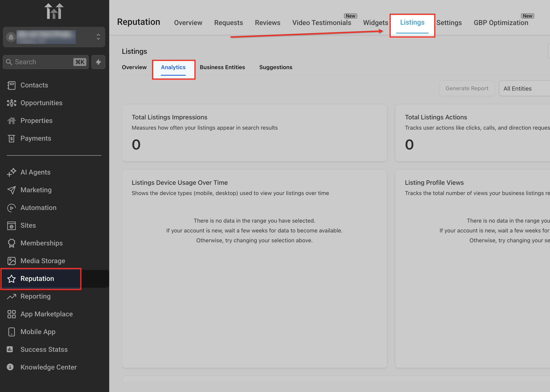
Task: Click the Contacts sidebar icon
Action: click(x=11, y=85)
